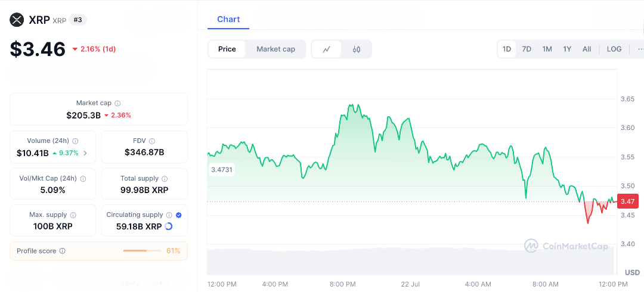
Task: Select 7D time range
Action: pyautogui.click(x=527, y=49)
